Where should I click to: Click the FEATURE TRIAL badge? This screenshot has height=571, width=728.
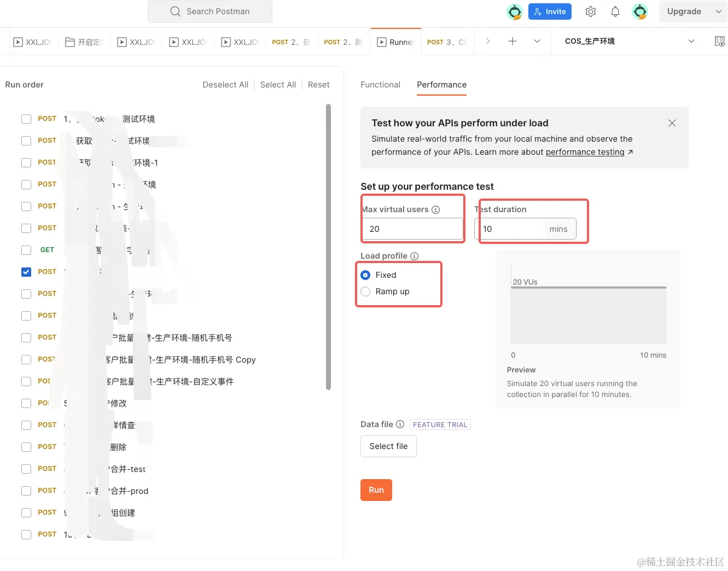pyautogui.click(x=440, y=424)
